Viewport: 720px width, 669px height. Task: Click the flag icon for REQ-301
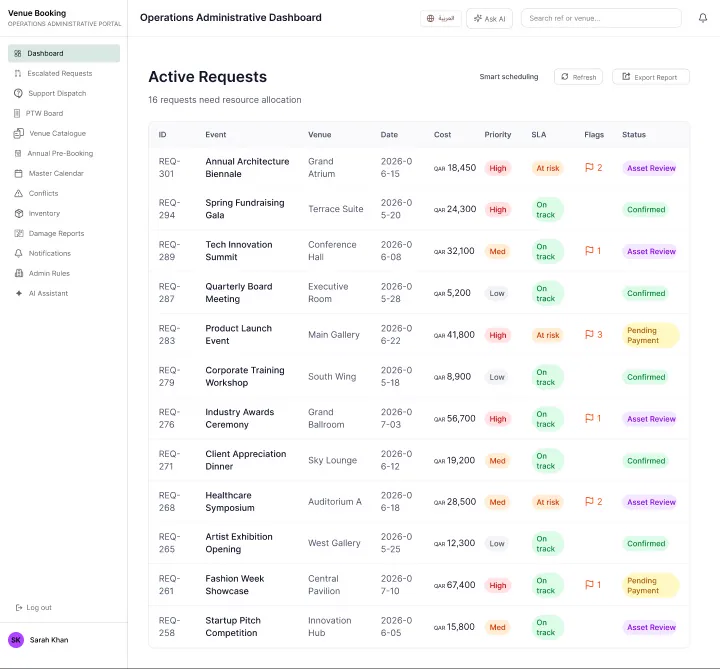[589, 168]
